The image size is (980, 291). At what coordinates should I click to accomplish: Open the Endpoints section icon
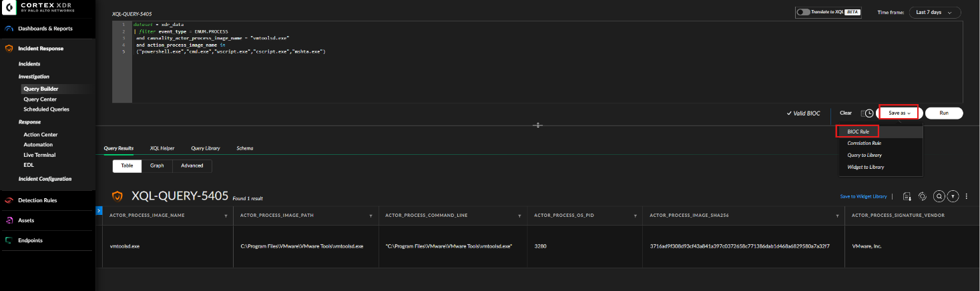coord(9,240)
